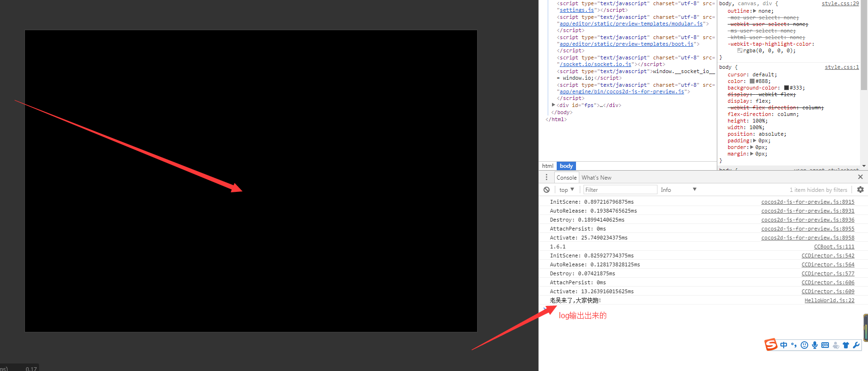868x371 pixels.
Task: Open the CCBoot.js:111 source link
Action: (x=834, y=247)
